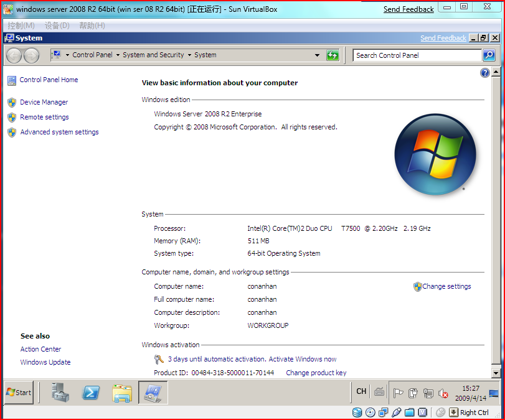Click the Change settings shield icon
505x420 pixels.
[417, 286]
